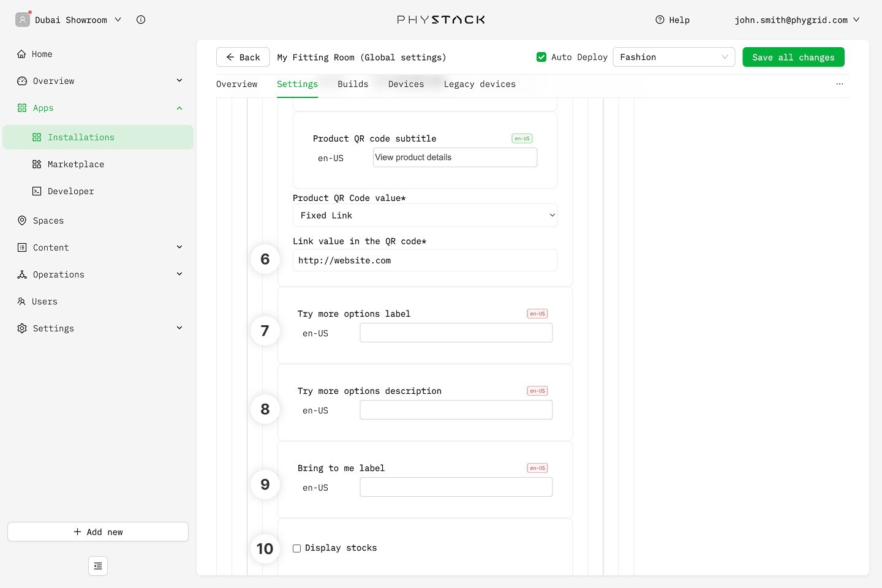Toggle the Auto Deploy checkbox

pos(541,57)
